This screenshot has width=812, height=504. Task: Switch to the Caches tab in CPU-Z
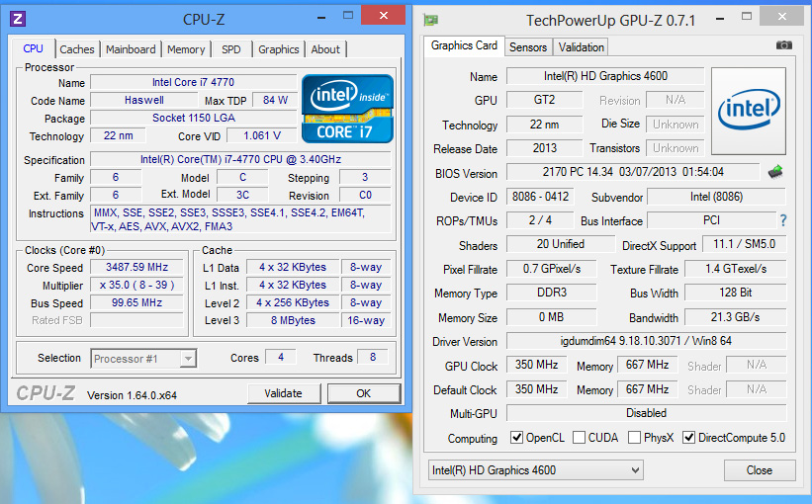(x=77, y=49)
